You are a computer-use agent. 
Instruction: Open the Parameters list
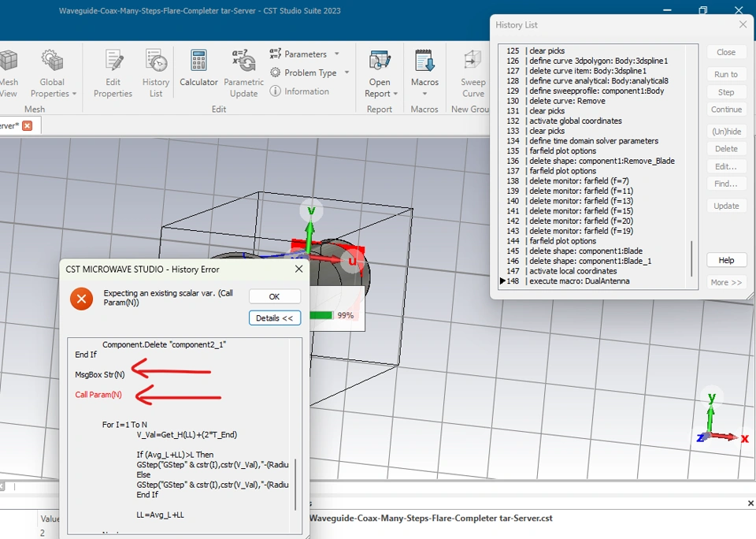[305, 54]
